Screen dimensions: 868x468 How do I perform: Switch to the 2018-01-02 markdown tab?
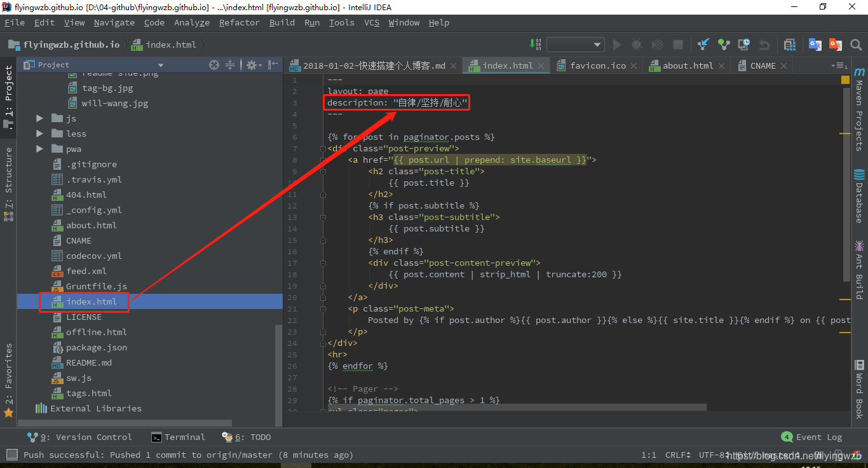[x=374, y=65]
